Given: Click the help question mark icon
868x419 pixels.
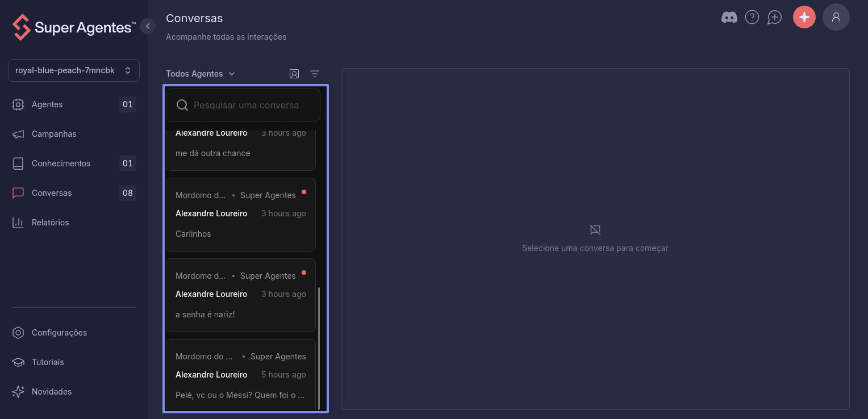Looking at the screenshot, I should pos(752,18).
